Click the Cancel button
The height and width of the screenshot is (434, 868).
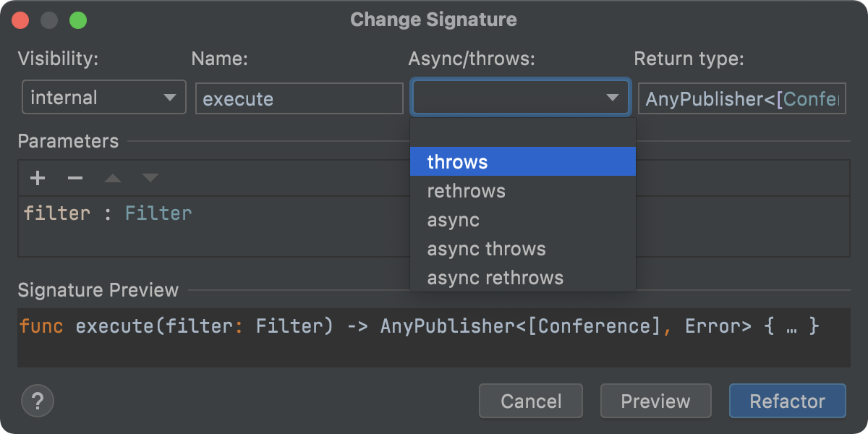tap(531, 401)
